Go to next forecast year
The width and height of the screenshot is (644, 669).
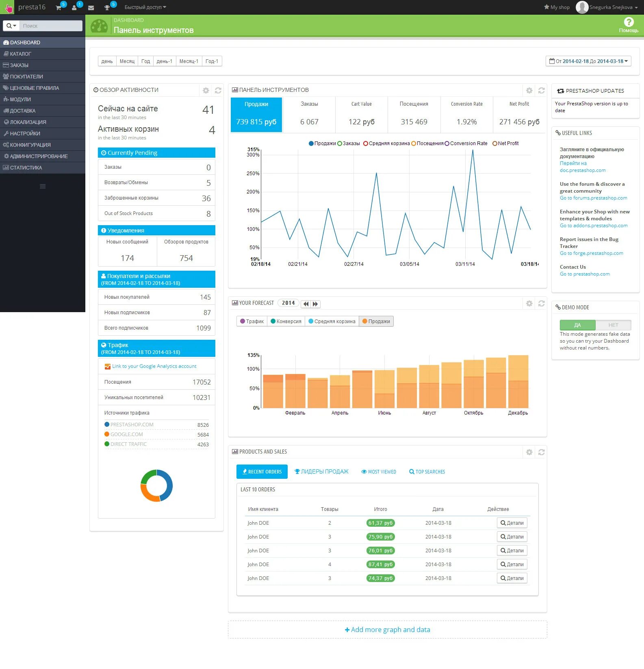coord(316,304)
